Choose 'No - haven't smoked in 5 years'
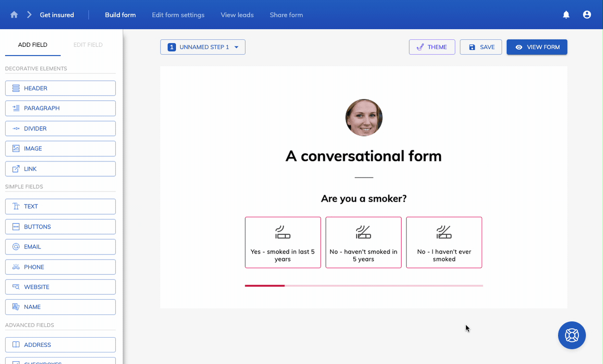The height and width of the screenshot is (364, 603). 363,242
